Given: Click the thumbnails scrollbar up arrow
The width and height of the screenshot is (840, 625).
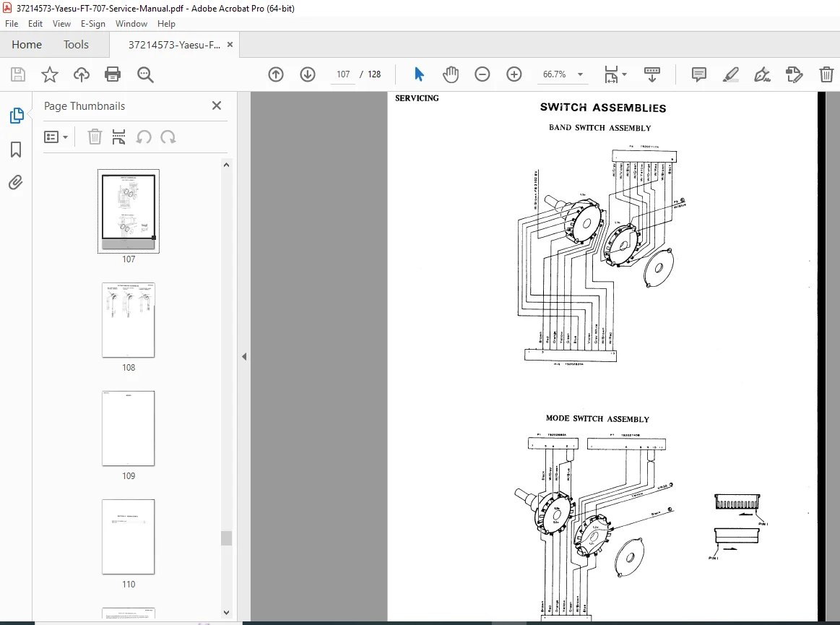Looking at the screenshot, I should pyautogui.click(x=226, y=165).
